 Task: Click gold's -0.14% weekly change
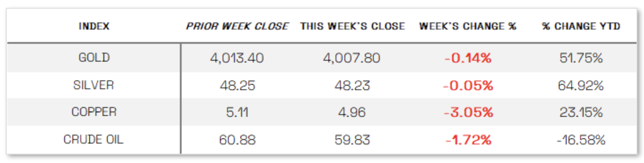(468, 58)
